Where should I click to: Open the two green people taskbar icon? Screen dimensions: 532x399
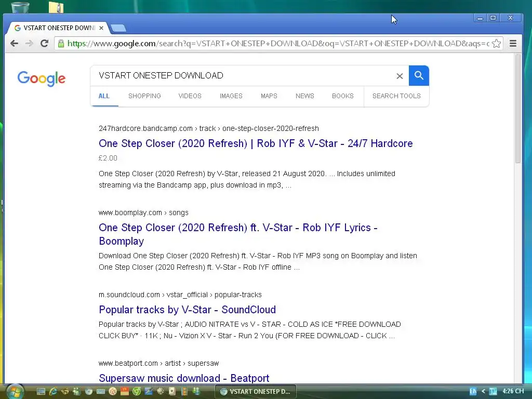coord(196,391)
